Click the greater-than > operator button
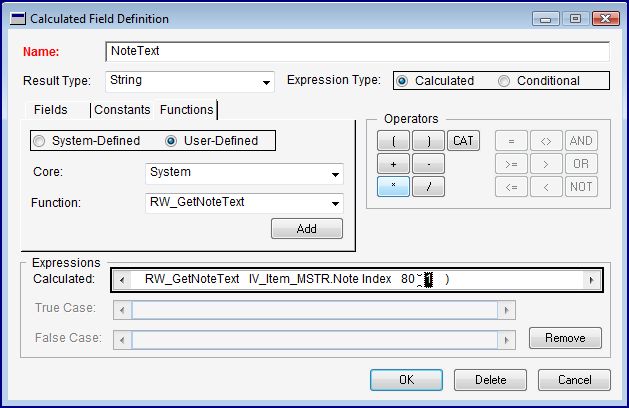Image resolution: width=629 pixels, height=408 pixels. [546, 164]
